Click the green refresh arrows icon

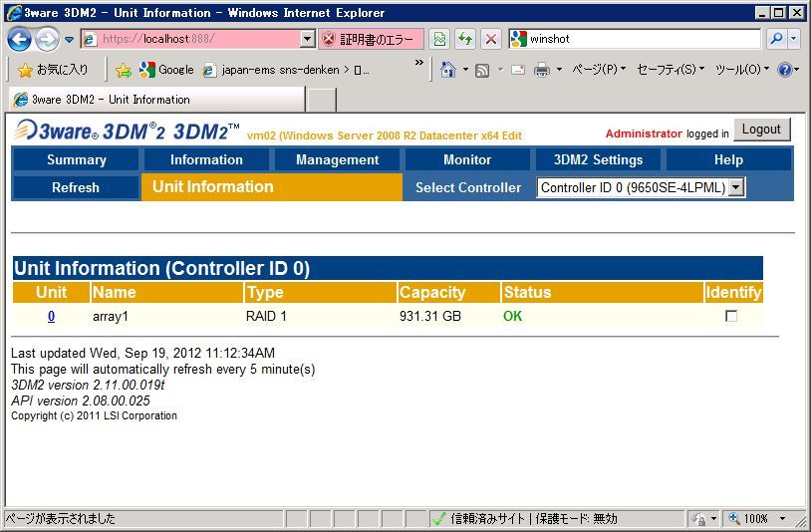465,39
